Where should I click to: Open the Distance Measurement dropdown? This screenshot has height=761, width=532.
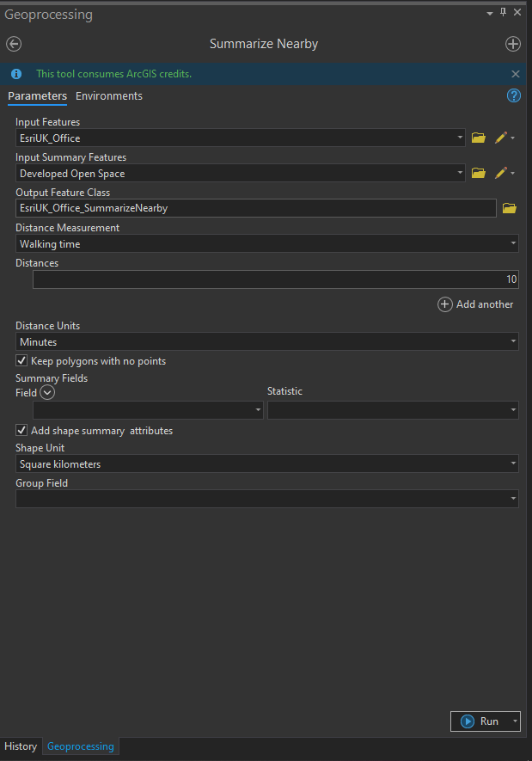pos(513,243)
